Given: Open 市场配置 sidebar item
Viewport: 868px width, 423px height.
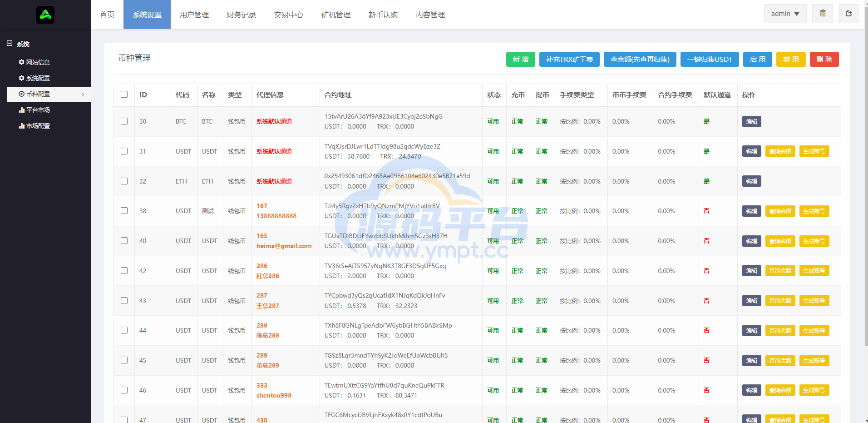Looking at the screenshot, I should point(35,126).
